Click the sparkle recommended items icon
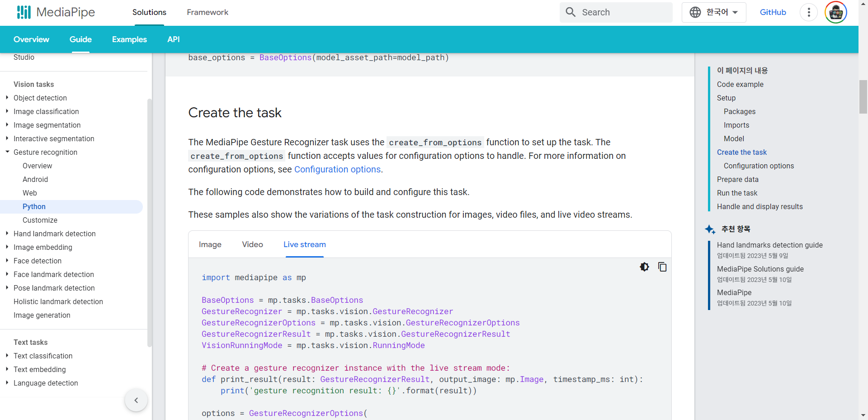Screen dimensions: 868x420 click(x=710, y=229)
